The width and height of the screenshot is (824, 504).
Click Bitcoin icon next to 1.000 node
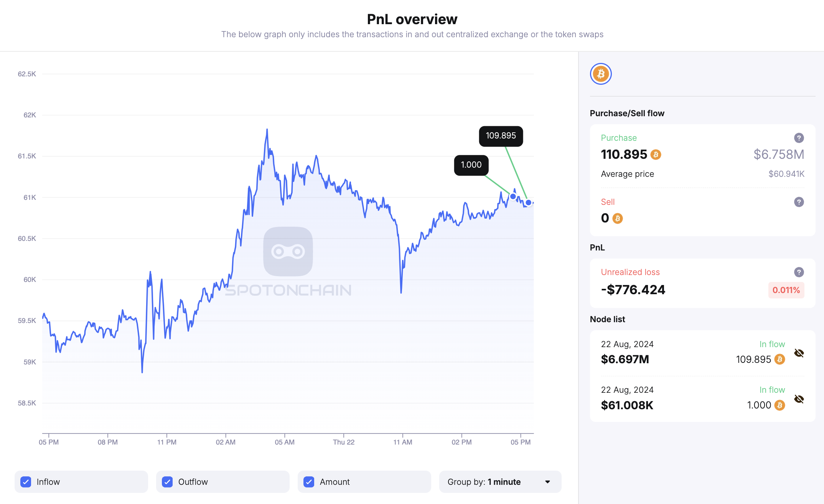tap(780, 405)
